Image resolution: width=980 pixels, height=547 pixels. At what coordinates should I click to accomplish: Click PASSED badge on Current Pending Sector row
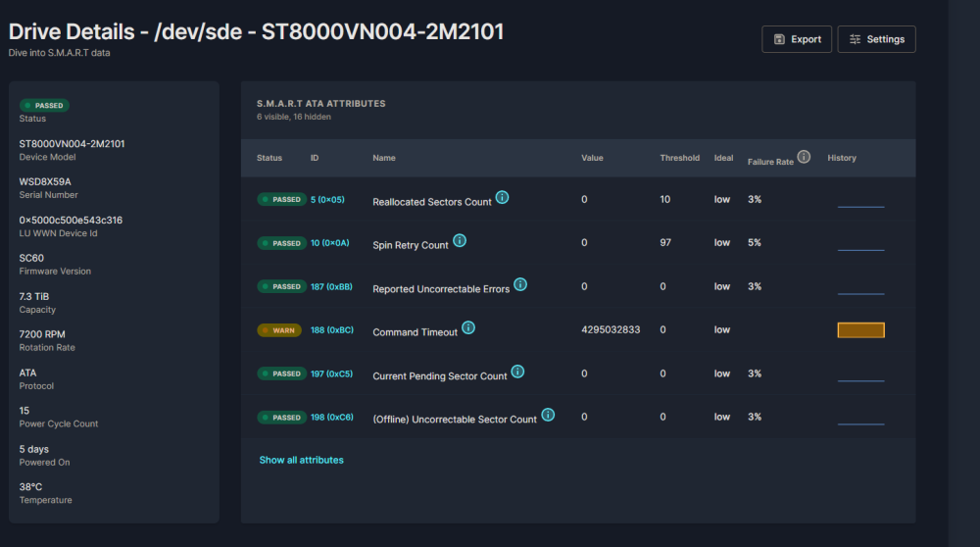coord(282,373)
